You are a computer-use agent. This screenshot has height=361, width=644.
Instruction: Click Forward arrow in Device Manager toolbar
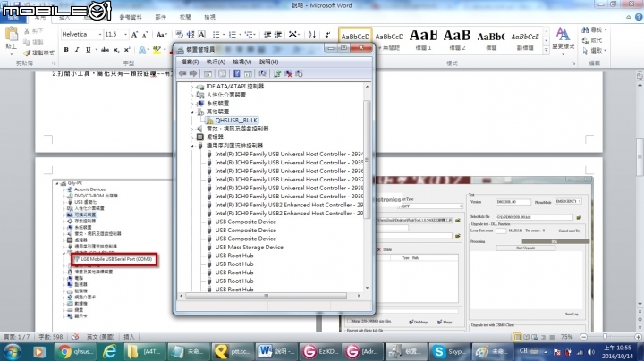tap(193, 73)
